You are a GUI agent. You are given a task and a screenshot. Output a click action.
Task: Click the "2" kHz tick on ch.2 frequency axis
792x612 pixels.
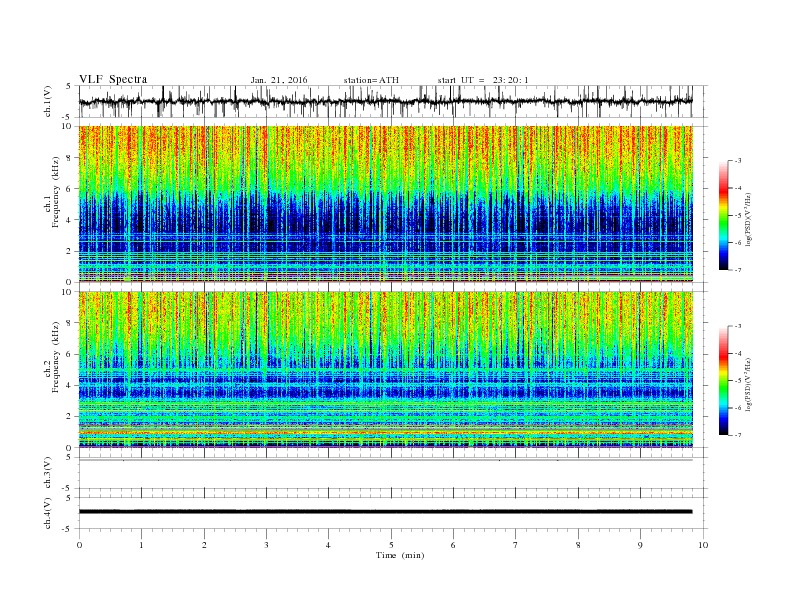(x=70, y=417)
